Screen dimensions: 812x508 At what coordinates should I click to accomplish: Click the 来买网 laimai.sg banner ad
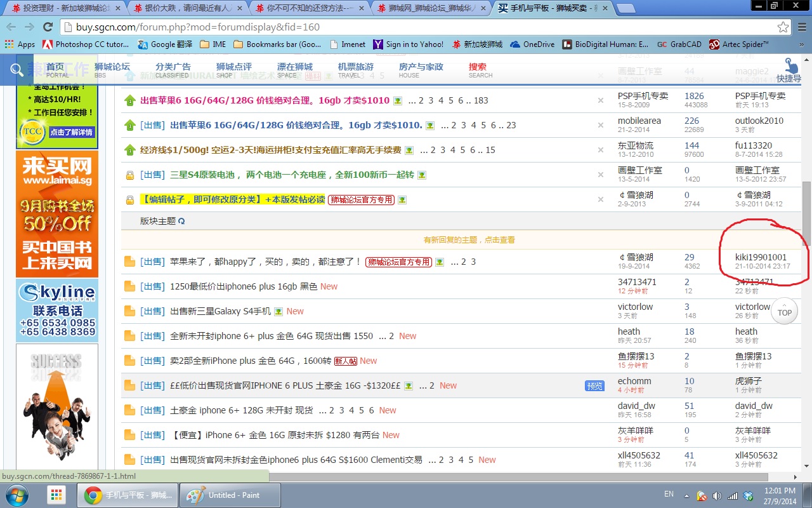[57, 214]
